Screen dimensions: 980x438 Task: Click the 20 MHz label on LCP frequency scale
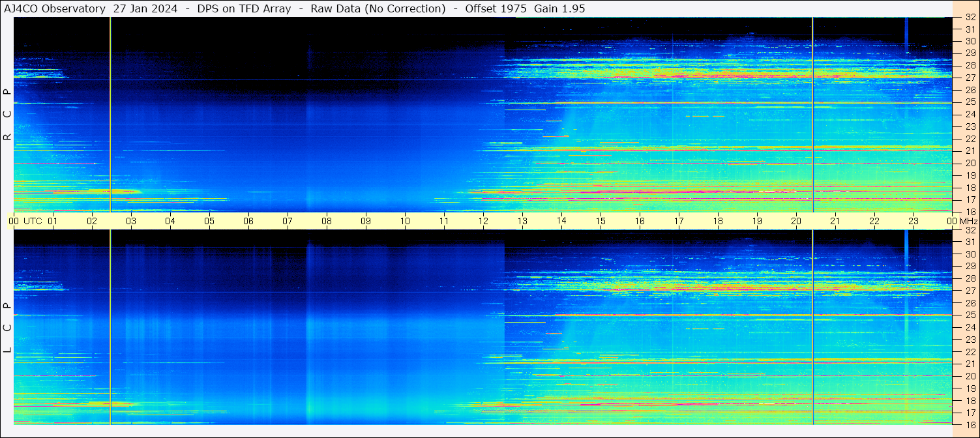[x=970, y=376]
